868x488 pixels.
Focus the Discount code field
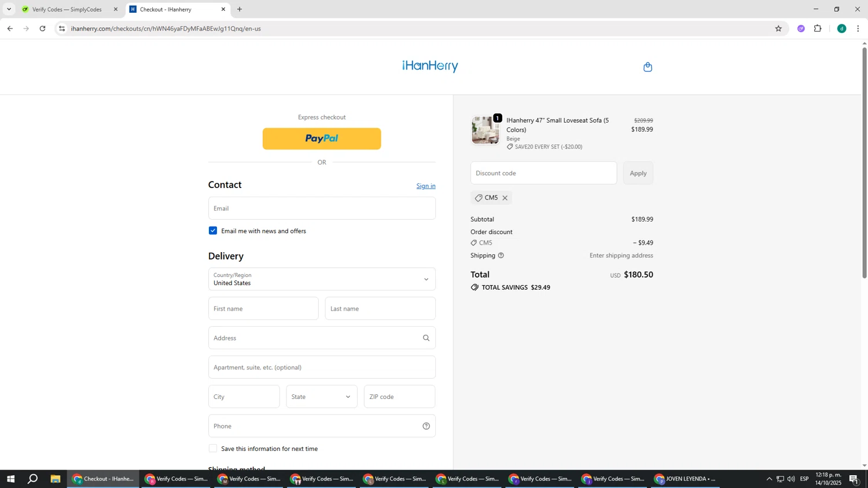(543, 173)
